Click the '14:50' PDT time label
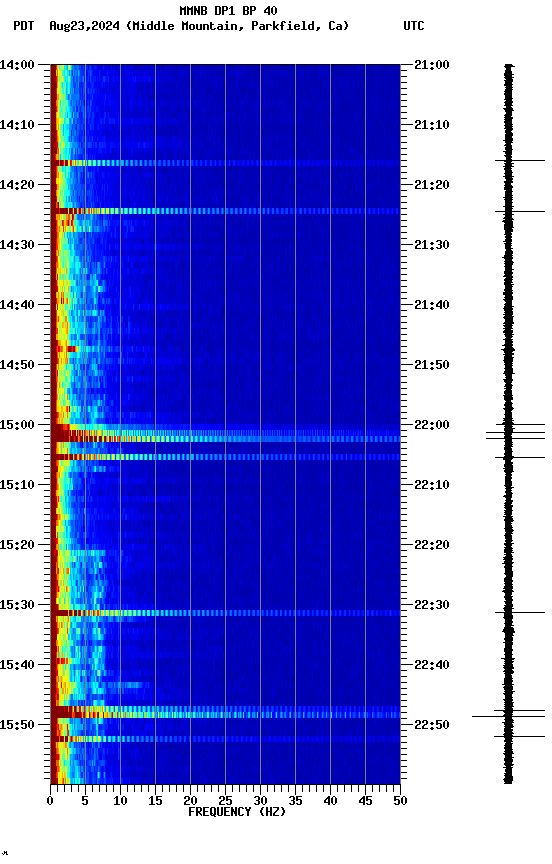Screen dimensions: 552x864 (x=17, y=365)
